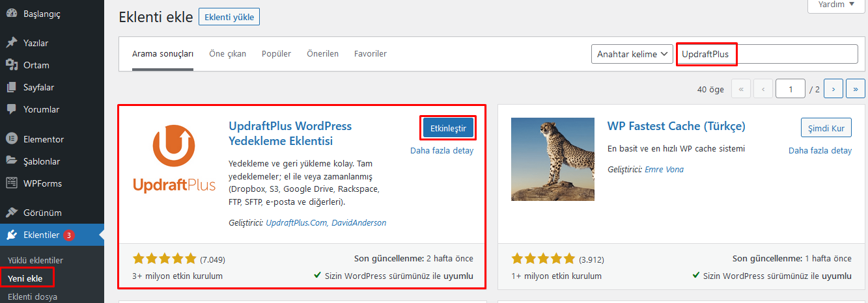The width and height of the screenshot is (868, 303).
Task: Click the UpdraftPlus compatibility checkmark icon
Action: [318, 276]
